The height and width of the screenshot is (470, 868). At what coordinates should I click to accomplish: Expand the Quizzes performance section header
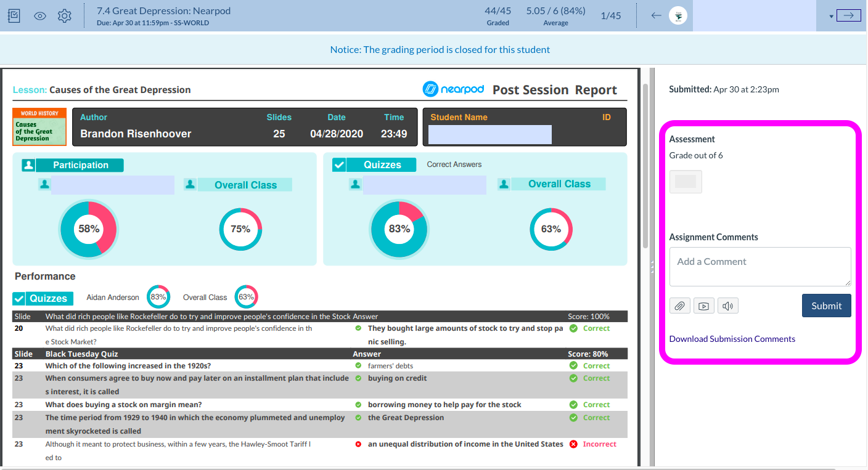(42, 298)
